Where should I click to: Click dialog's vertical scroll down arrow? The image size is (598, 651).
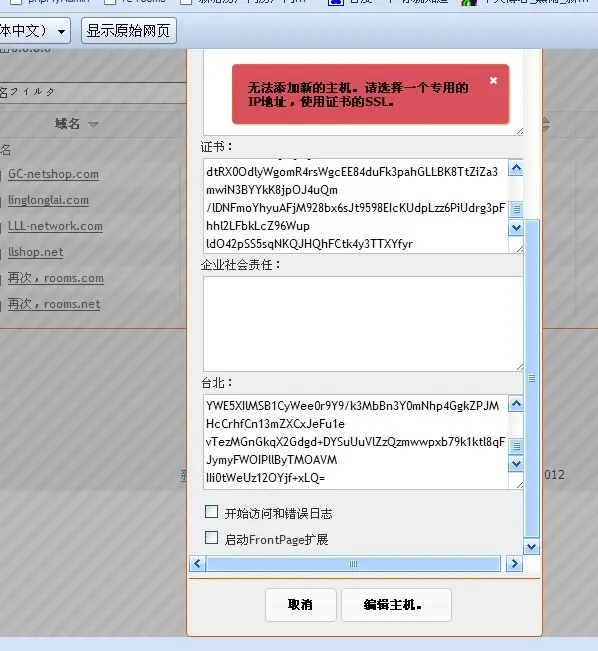tap(532, 547)
